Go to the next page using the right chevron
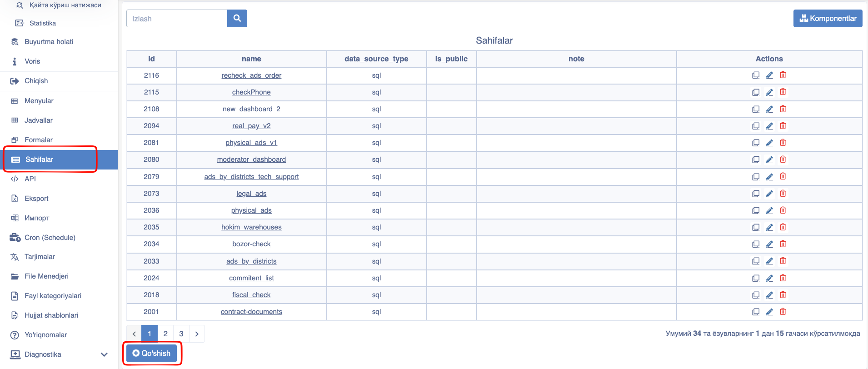 tap(197, 334)
